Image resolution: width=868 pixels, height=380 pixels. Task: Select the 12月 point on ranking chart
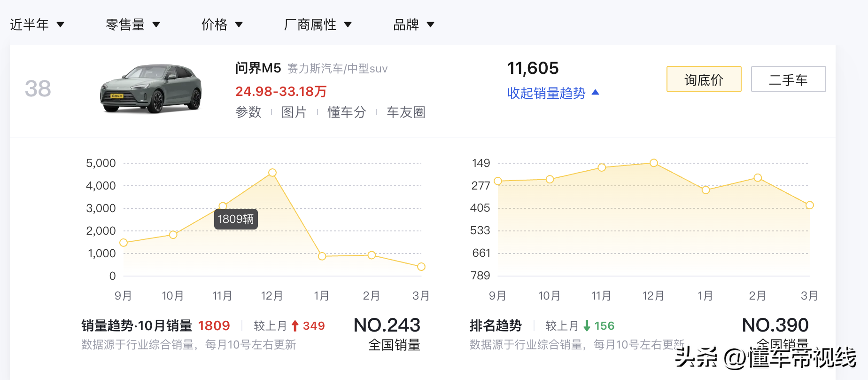pyautogui.click(x=654, y=163)
